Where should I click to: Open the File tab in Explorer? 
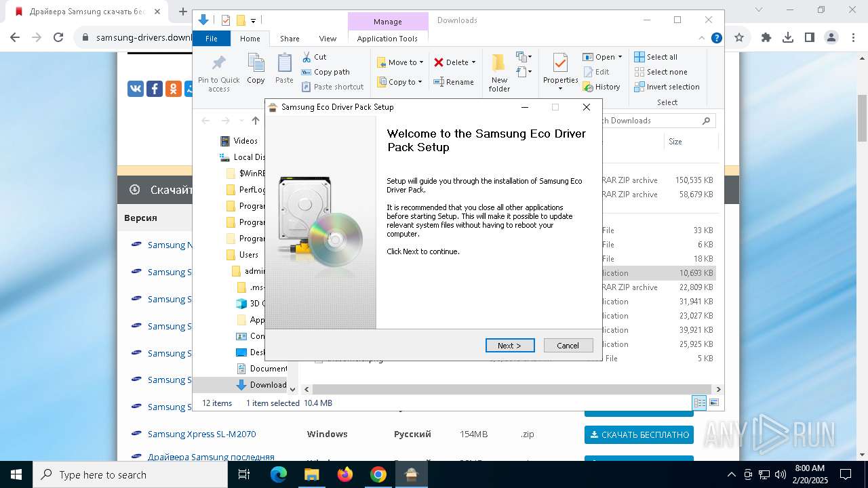click(x=212, y=39)
